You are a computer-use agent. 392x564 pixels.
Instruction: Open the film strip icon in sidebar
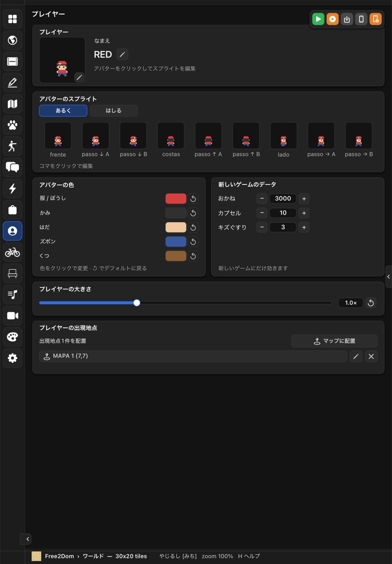(13, 62)
